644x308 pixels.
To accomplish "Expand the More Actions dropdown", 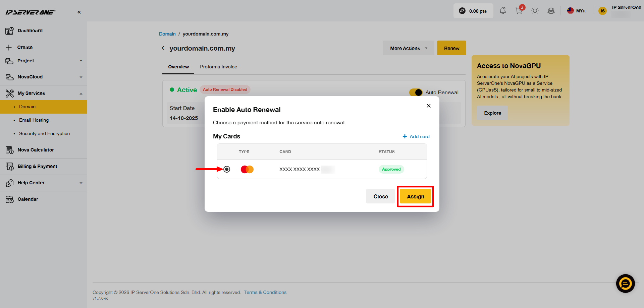I will [x=409, y=48].
